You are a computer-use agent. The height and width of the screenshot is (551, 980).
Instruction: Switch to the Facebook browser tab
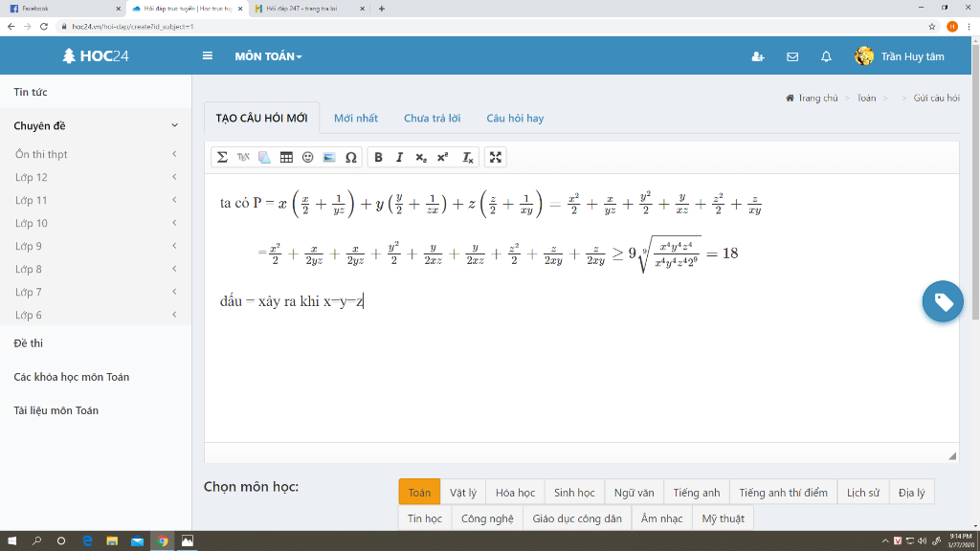(62, 9)
